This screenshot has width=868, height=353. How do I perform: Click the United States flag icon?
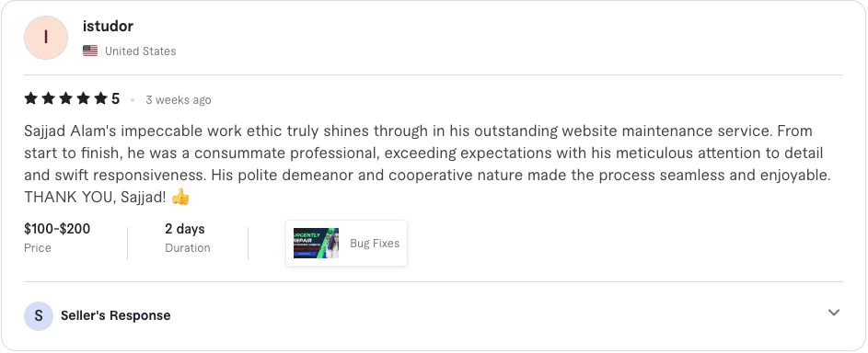(90, 51)
